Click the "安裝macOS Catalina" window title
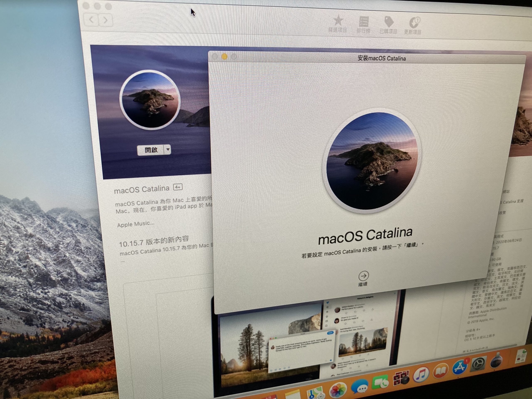532x399 pixels. tap(382, 58)
